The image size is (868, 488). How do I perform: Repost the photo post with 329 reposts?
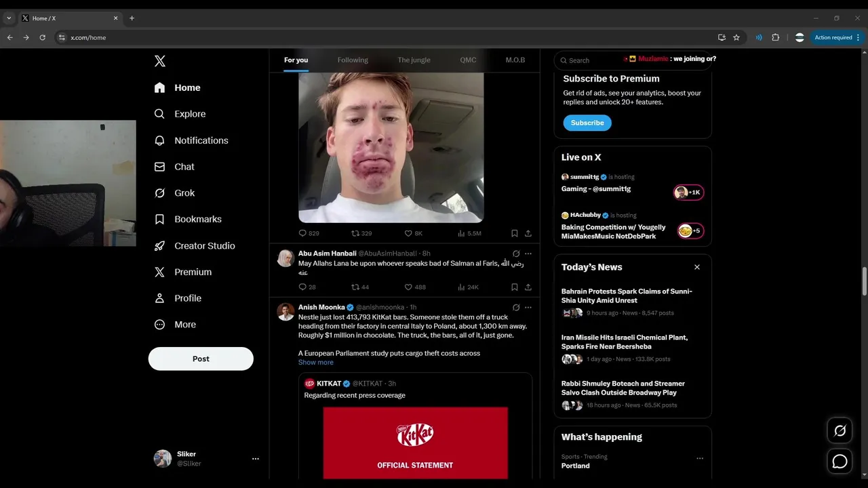click(361, 233)
